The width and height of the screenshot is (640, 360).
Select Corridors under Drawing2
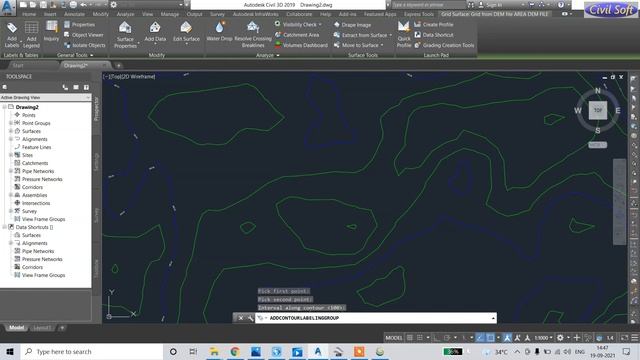tap(32, 187)
